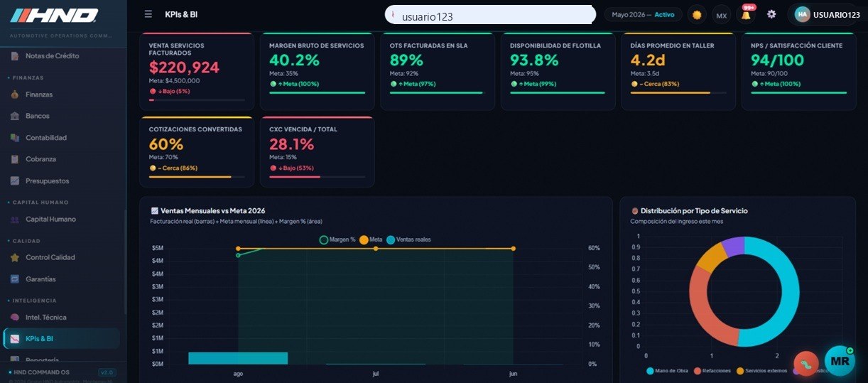Go to Bancos menu item
The height and width of the screenshot is (383, 868).
(38, 116)
